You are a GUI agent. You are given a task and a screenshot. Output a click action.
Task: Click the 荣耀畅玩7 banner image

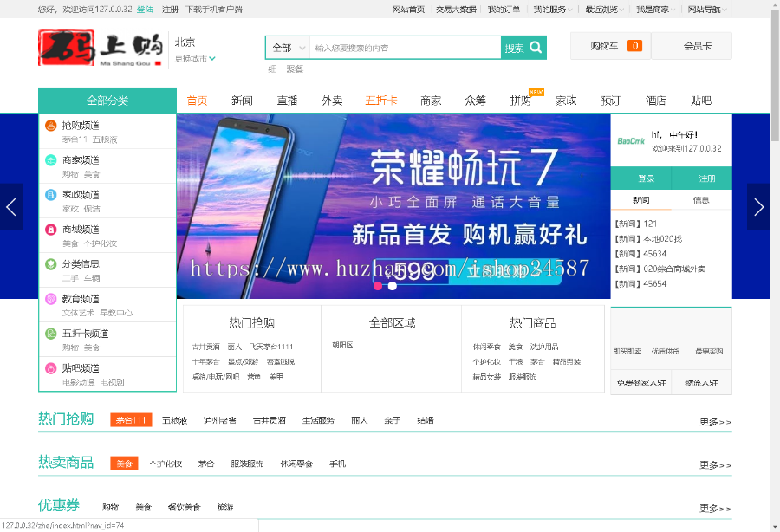point(393,206)
